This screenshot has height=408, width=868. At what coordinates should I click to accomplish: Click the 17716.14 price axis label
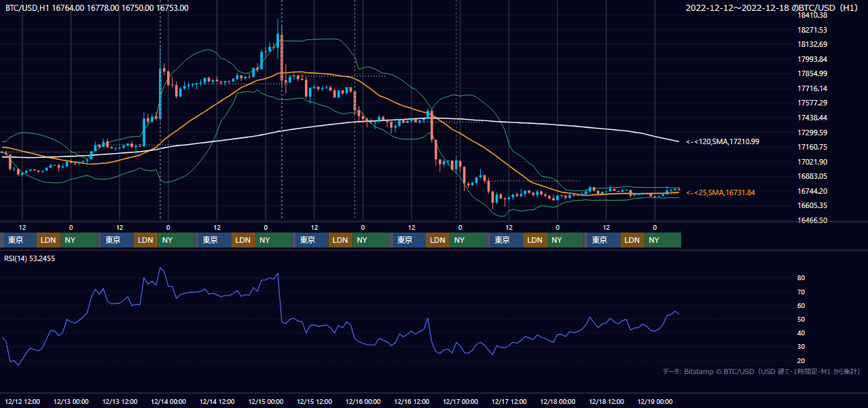[813, 88]
